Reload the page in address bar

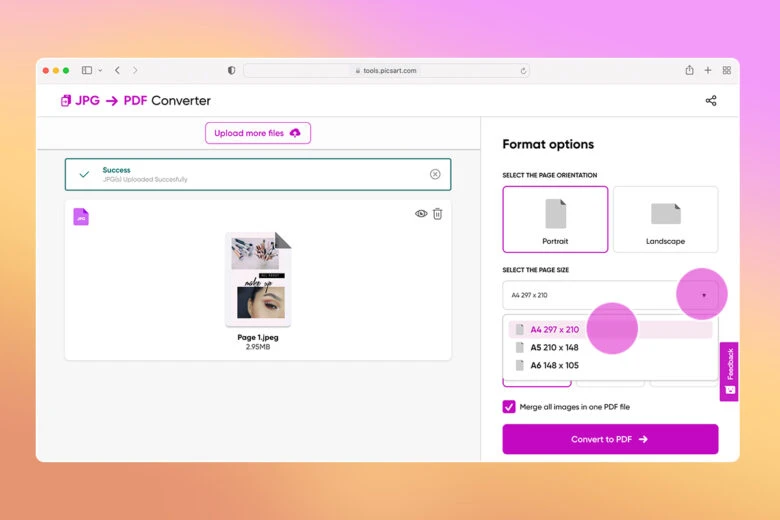(x=523, y=71)
